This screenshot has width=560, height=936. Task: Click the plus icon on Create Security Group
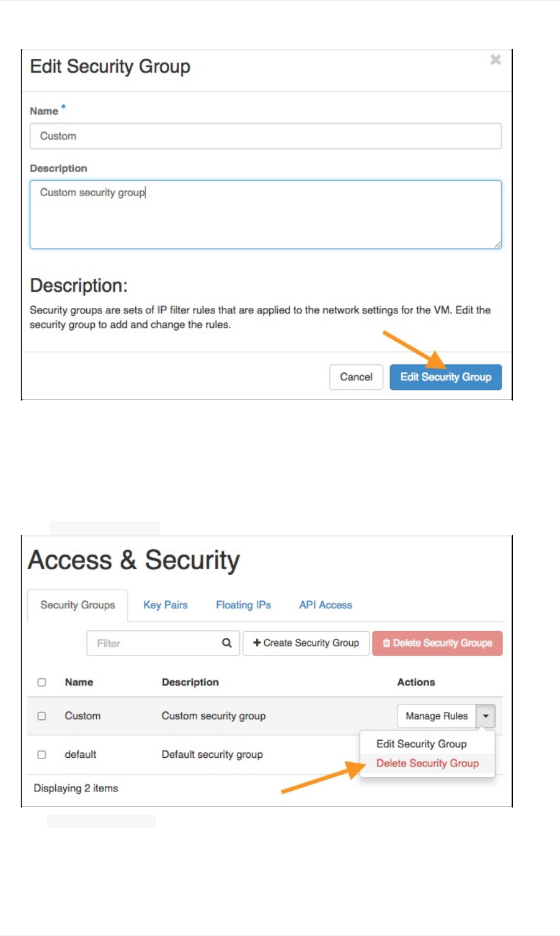257,643
